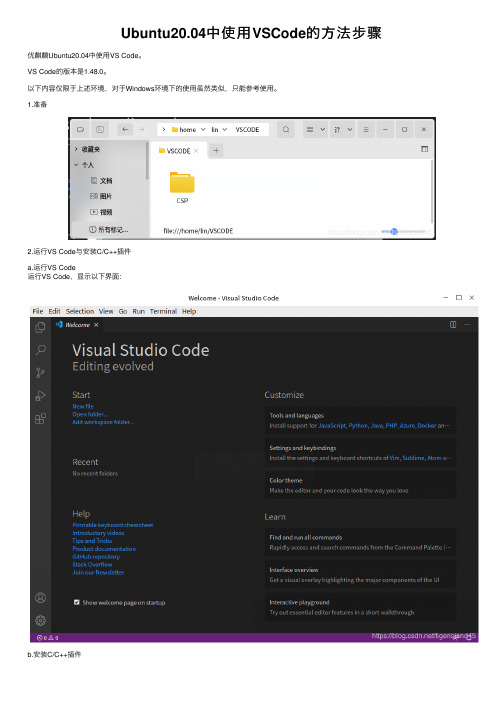Select 图片 in file manager sidebar
This screenshot has height=713, width=504.
(101, 196)
